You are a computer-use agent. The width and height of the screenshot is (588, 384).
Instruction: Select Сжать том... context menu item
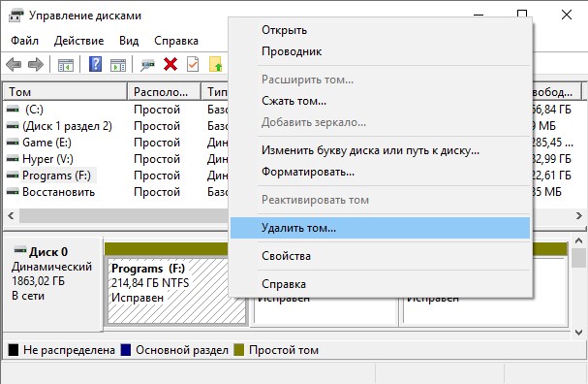pyautogui.click(x=381, y=101)
